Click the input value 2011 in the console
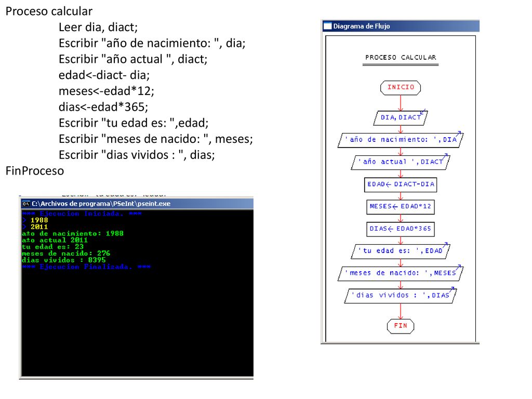 39,227
